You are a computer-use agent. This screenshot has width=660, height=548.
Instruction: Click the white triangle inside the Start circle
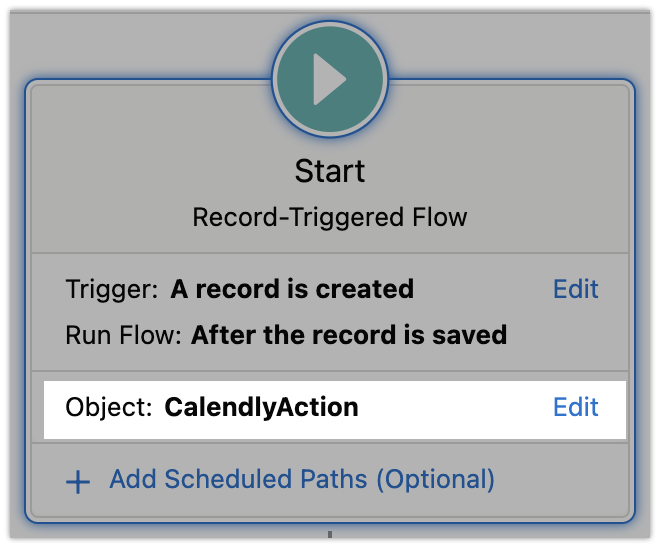(328, 78)
